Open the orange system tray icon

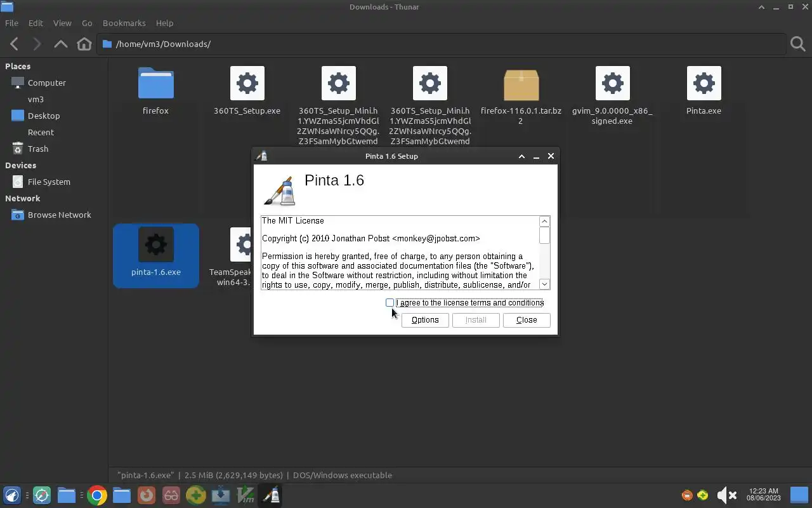(x=687, y=495)
